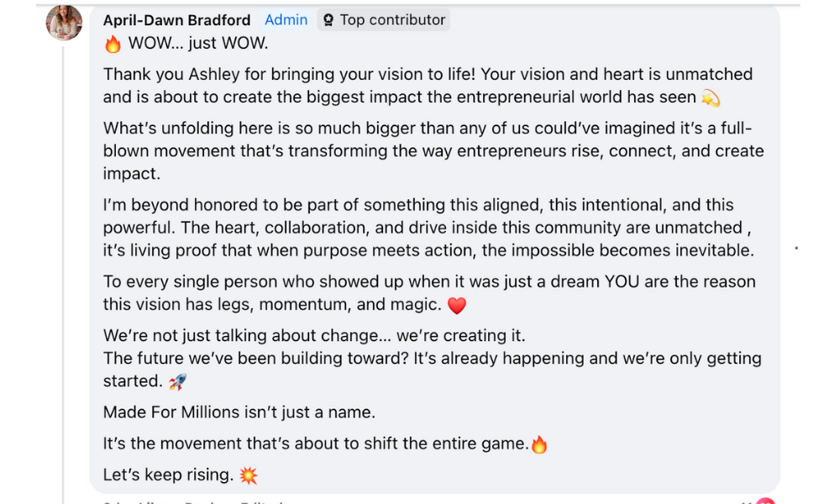Viewport: 840px width, 504px height.
Task: Click the collision emoji after 'keep rising'
Action: pos(248,475)
